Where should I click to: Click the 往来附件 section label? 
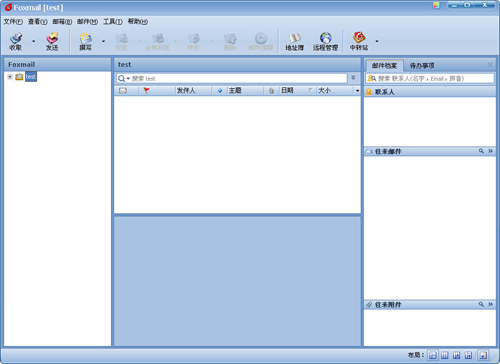coord(388,305)
